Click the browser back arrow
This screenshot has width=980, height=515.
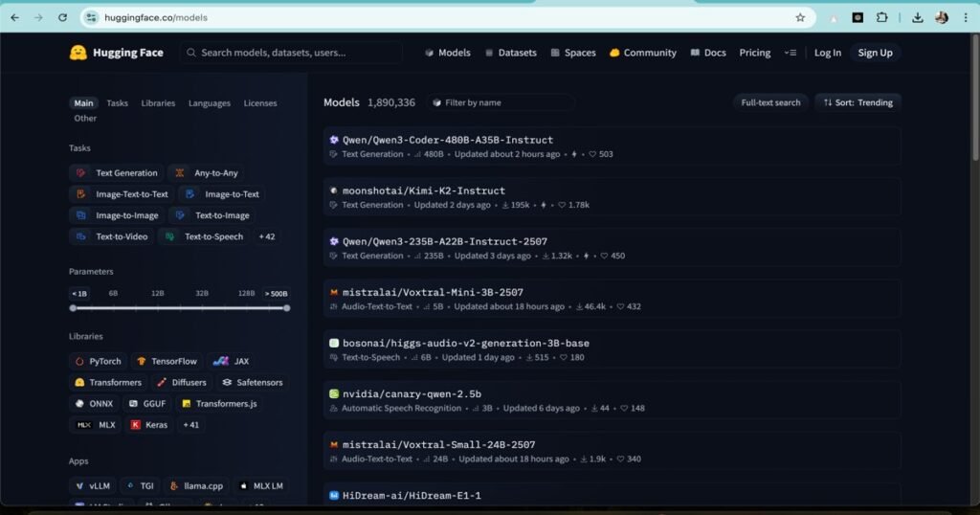point(14,17)
